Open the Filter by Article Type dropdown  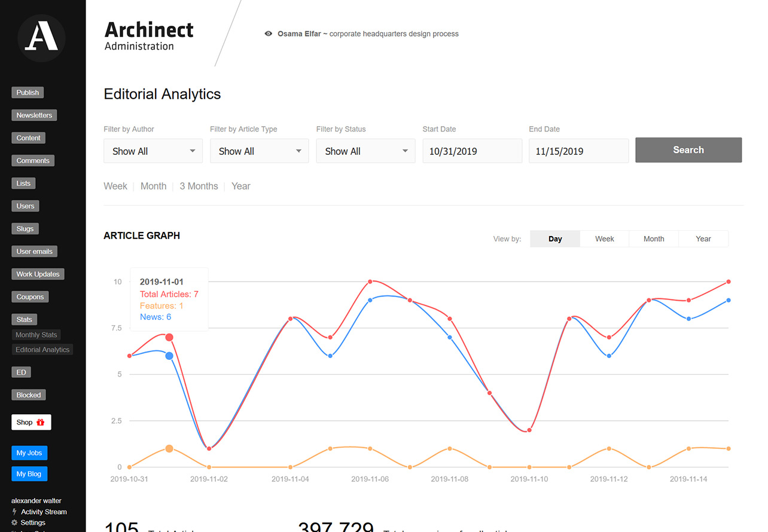[x=259, y=151]
